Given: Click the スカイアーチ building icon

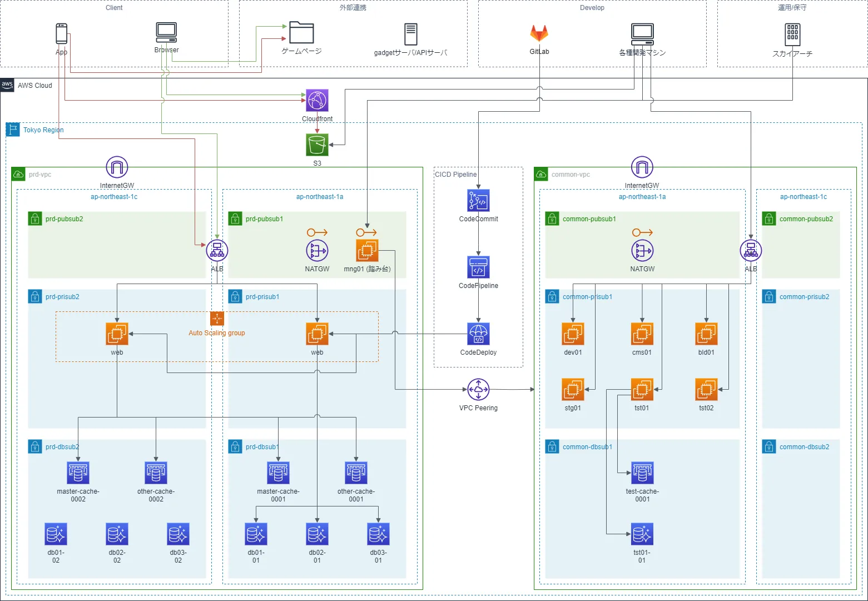Looking at the screenshot, I should (x=792, y=34).
